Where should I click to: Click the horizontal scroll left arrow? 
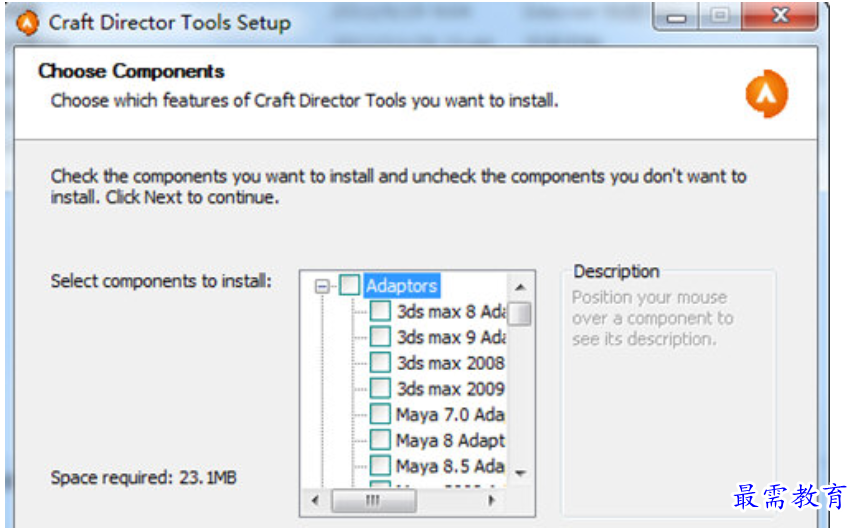point(315,500)
